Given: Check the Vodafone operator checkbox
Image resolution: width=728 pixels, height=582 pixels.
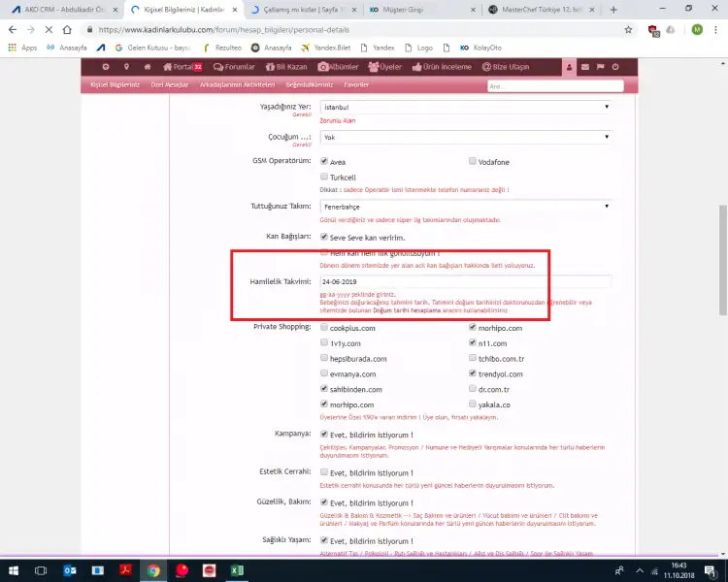Looking at the screenshot, I should coord(473,161).
